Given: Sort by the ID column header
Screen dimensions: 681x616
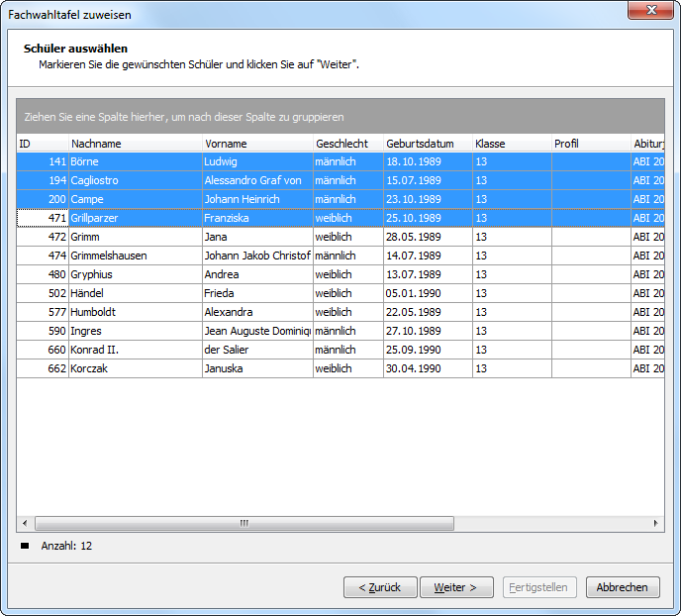Looking at the screenshot, I should tap(43, 144).
